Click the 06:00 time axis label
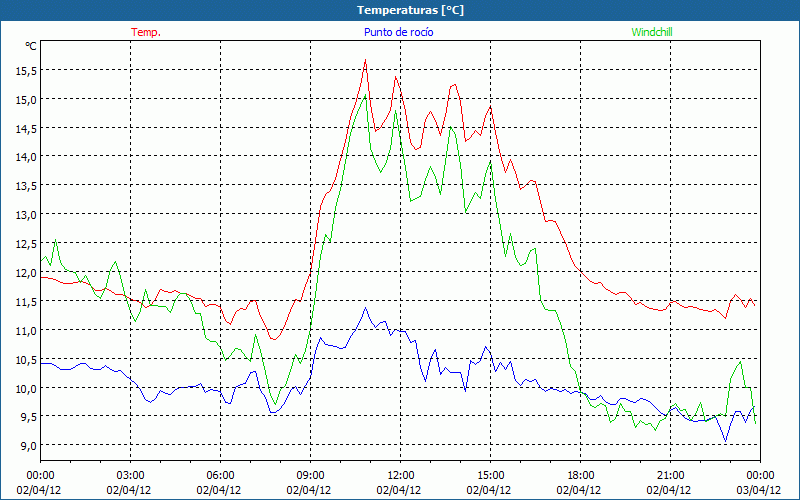800x500 pixels. coord(220,476)
